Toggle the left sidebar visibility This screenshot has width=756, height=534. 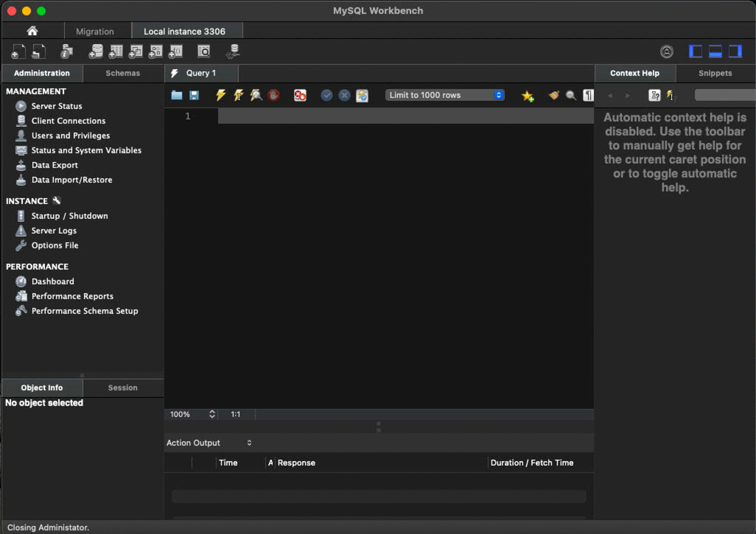click(x=696, y=52)
